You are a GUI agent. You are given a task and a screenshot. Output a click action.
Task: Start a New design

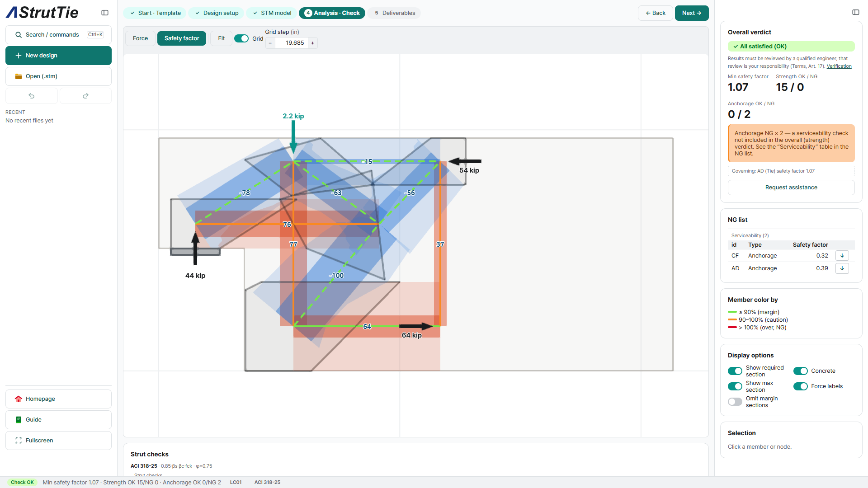[x=58, y=56]
